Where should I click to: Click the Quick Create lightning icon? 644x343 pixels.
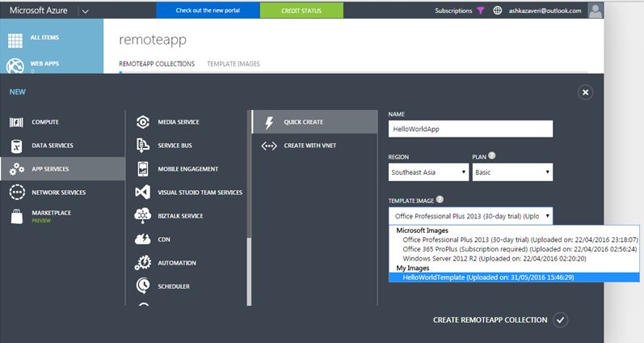(269, 122)
